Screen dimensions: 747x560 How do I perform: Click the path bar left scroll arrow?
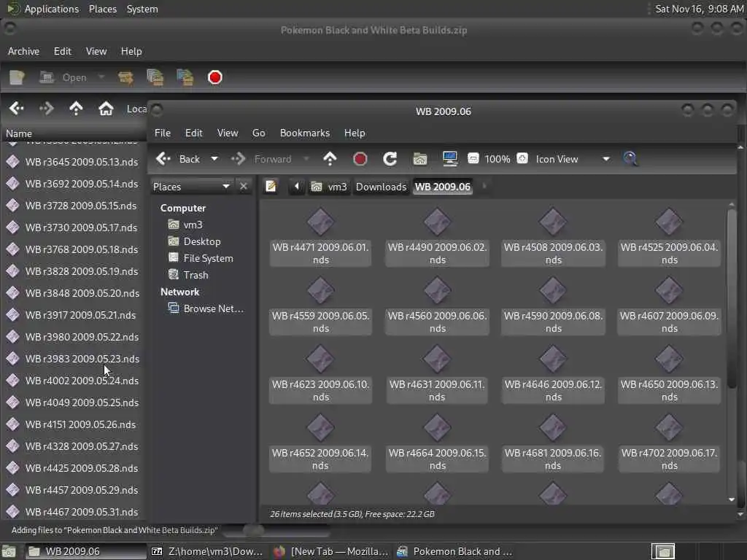(296, 186)
